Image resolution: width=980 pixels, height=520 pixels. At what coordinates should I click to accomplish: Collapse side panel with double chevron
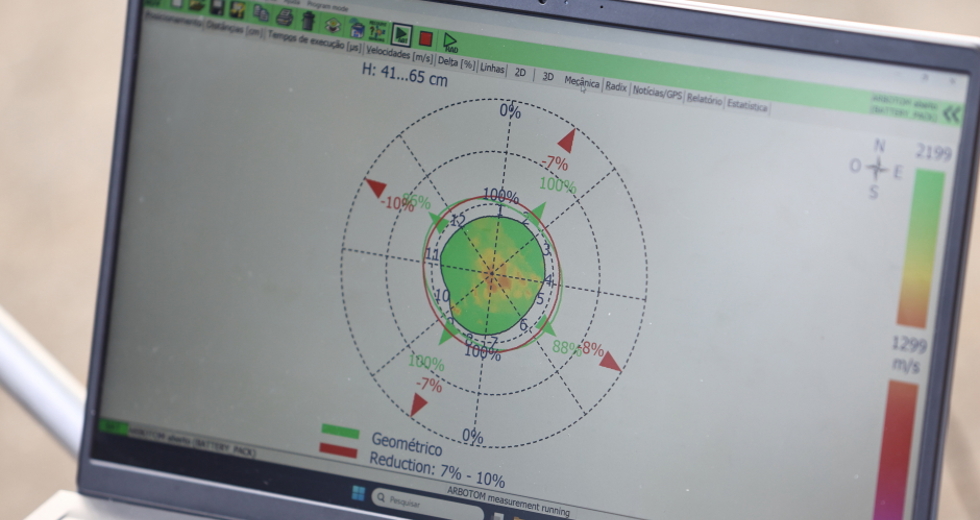[951, 114]
